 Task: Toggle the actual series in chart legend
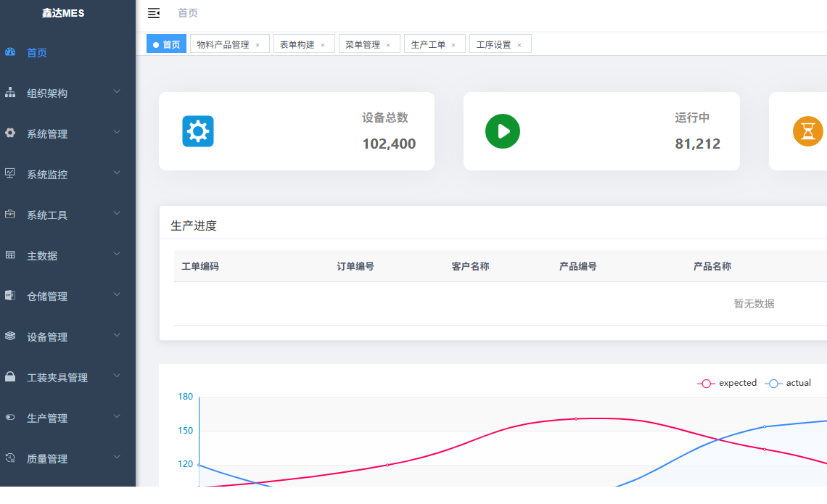pyautogui.click(x=789, y=383)
